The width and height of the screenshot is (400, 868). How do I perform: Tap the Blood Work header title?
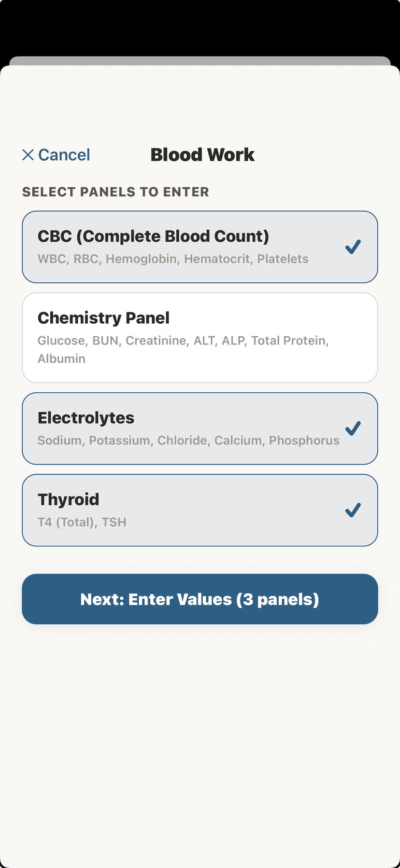point(202,155)
